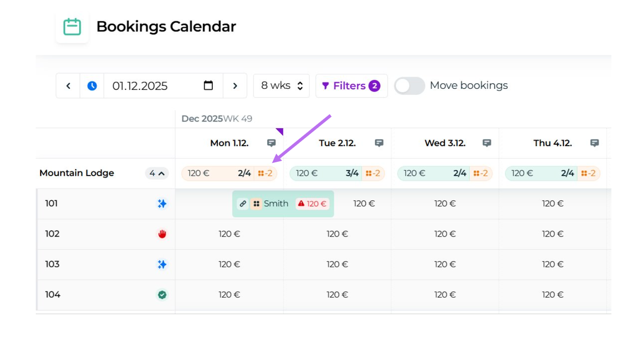
Task: Collapse the Mountain Lodge room group
Action: click(x=157, y=173)
